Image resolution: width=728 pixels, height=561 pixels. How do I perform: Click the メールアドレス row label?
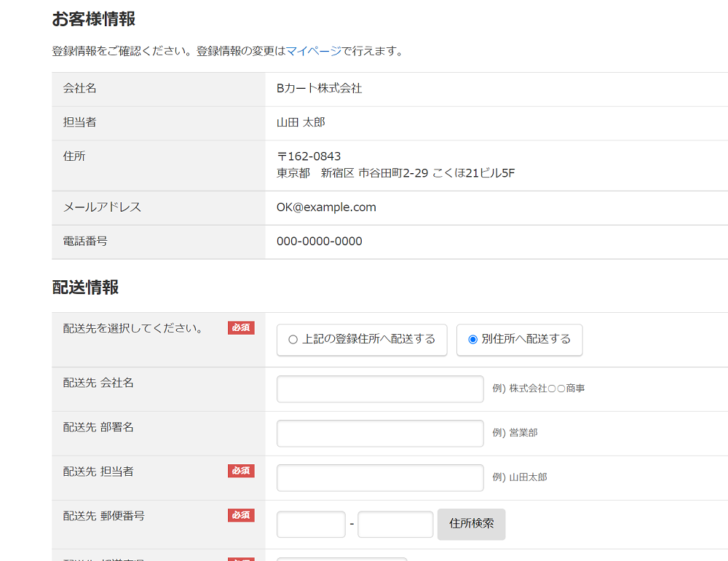click(x=102, y=207)
